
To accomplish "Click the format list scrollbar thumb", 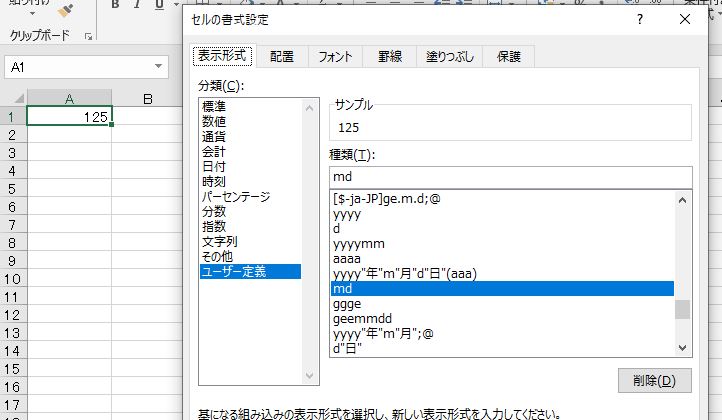I will point(682,309).
